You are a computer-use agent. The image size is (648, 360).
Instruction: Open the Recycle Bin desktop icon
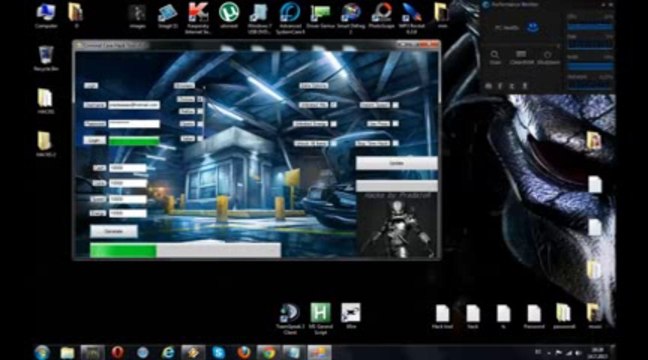pyautogui.click(x=45, y=59)
